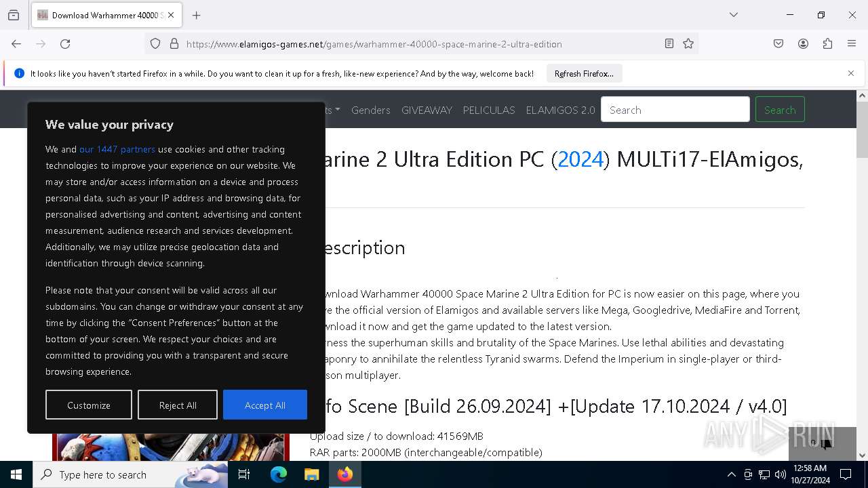Open the taskbar clock showing 12:58 AM
Screen dimensions: 868x488
coord(810,474)
